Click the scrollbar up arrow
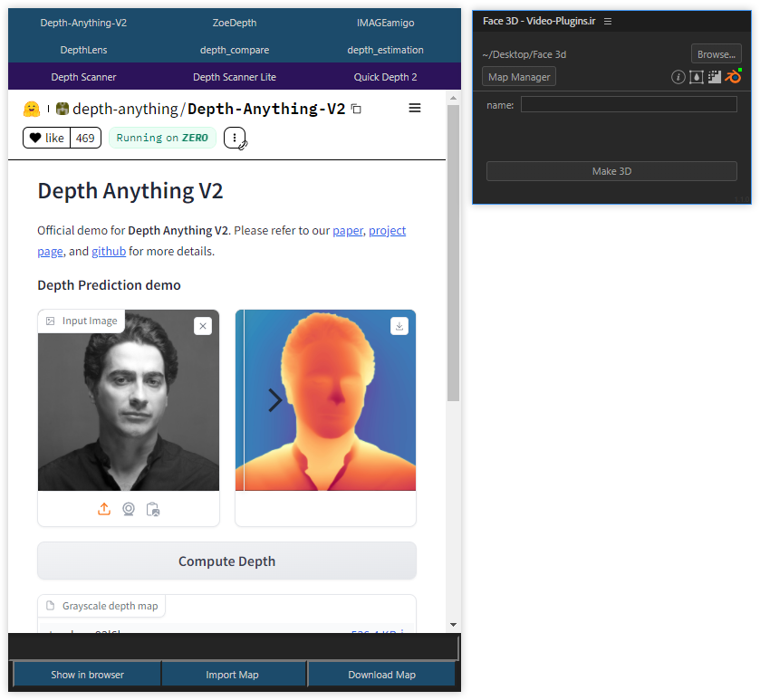760x700 pixels. [453, 98]
